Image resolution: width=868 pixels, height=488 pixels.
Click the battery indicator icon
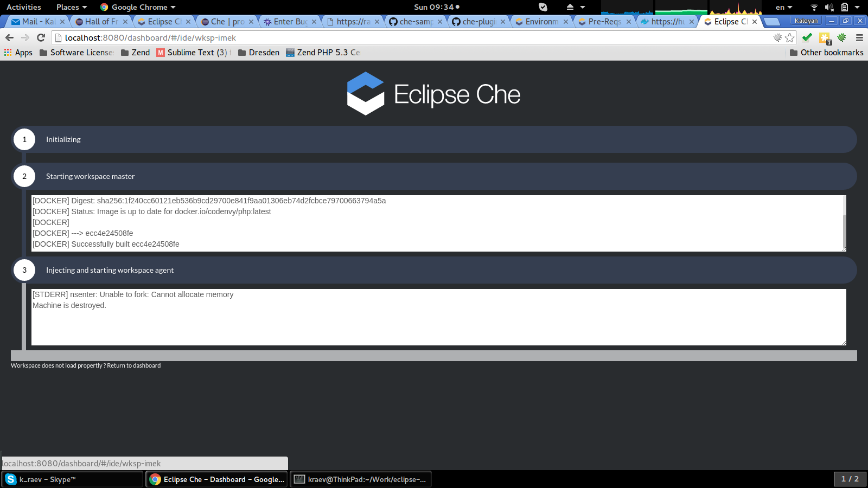pyautogui.click(x=845, y=7)
